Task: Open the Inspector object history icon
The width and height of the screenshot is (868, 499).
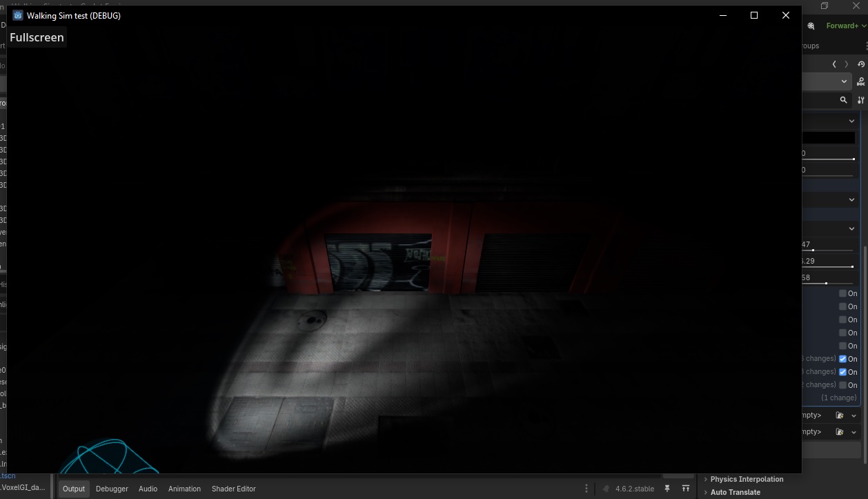Action: point(861,64)
